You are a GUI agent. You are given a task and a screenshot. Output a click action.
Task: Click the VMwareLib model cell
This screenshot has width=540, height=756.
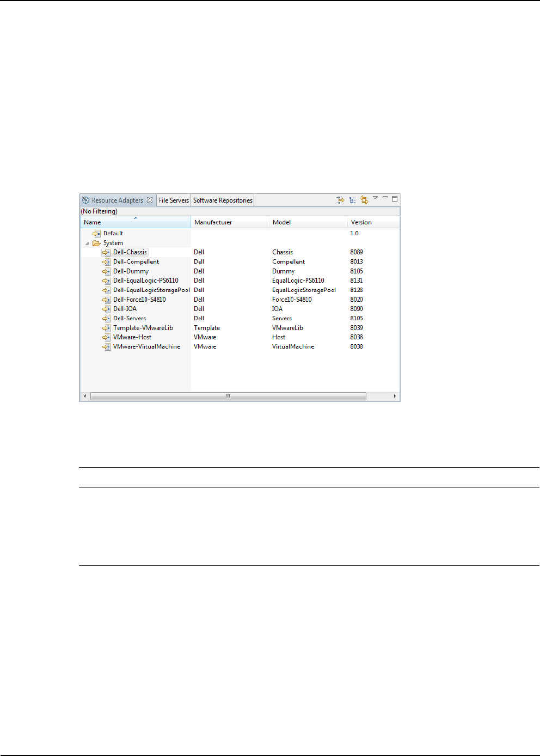click(x=287, y=328)
